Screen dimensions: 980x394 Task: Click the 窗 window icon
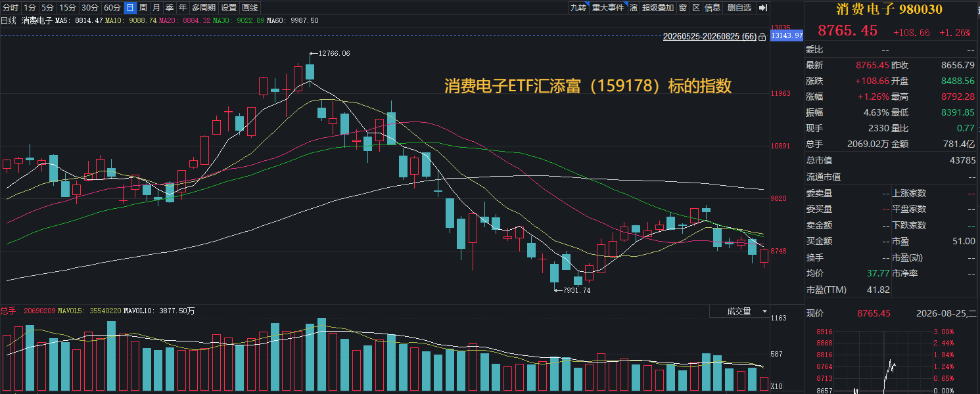pyautogui.click(x=684, y=8)
